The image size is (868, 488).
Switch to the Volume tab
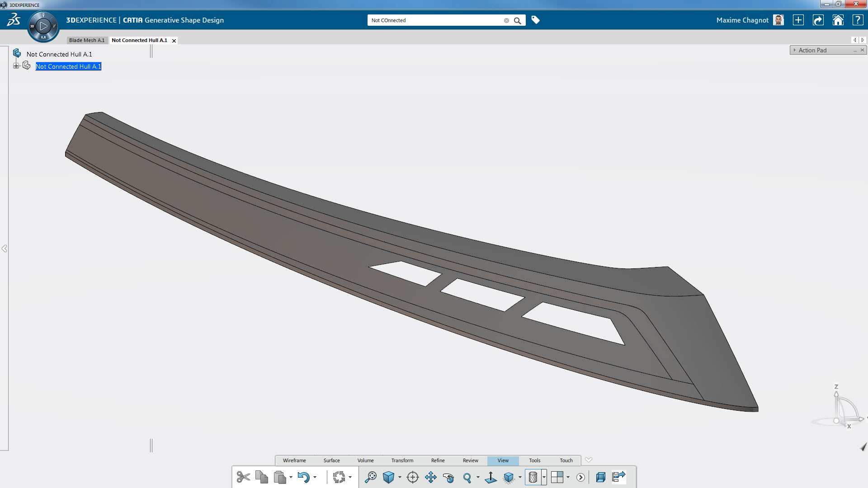(365, 460)
